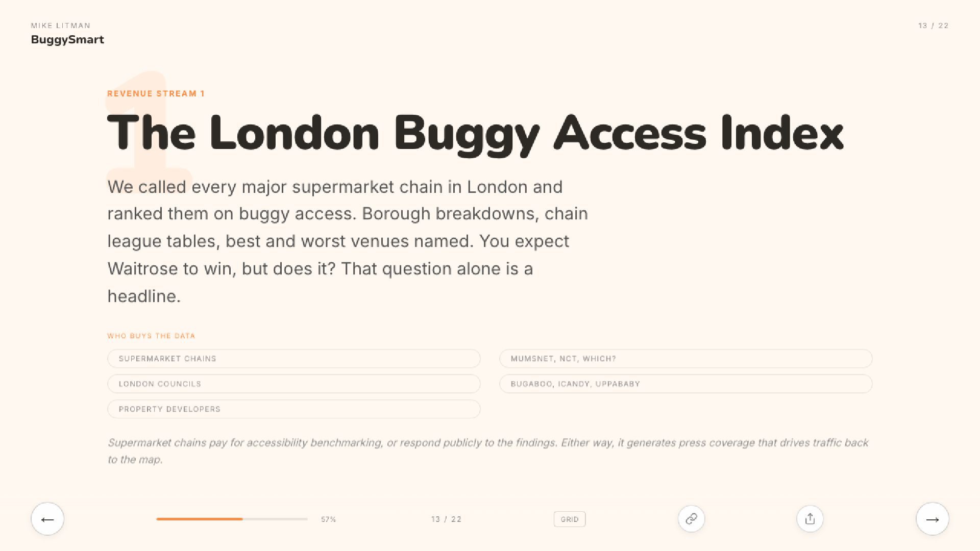Screen dimensions: 980x551
Task: Click The London Buggy Access Index heading
Action: pyautogui.click(x=475, y=134)
